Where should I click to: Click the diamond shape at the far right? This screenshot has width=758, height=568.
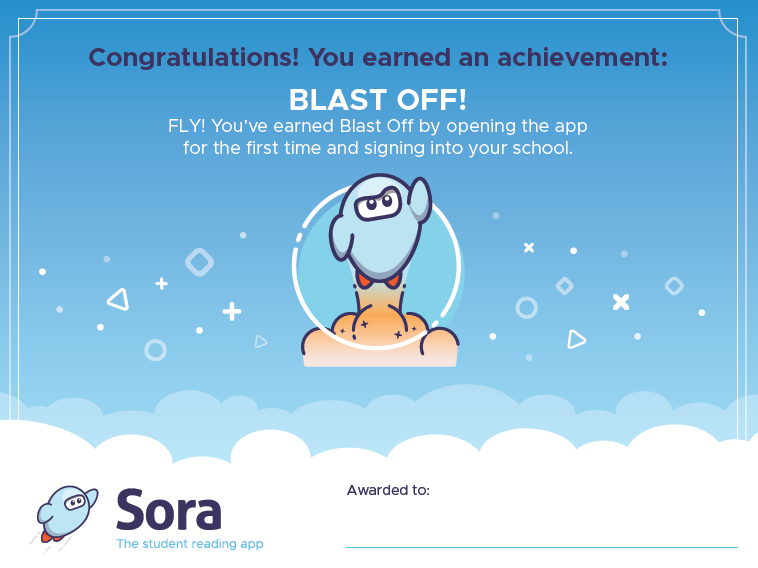tap(674, 286)
